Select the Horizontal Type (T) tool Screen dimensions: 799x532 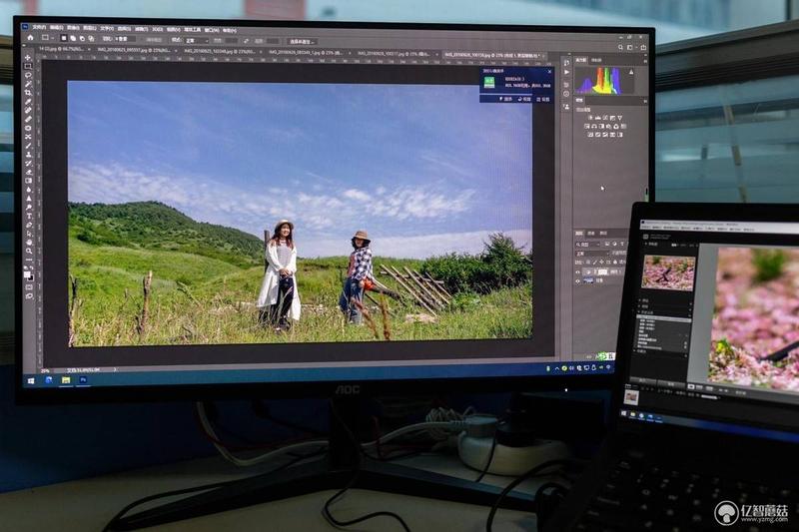click(x=29, y=217)
